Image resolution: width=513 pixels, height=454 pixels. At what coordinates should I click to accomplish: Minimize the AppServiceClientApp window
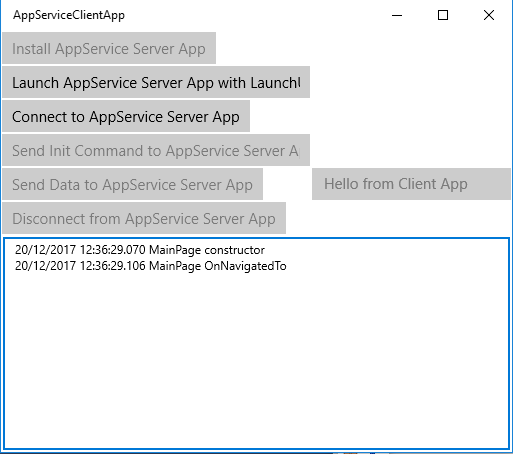click(397, 15)
